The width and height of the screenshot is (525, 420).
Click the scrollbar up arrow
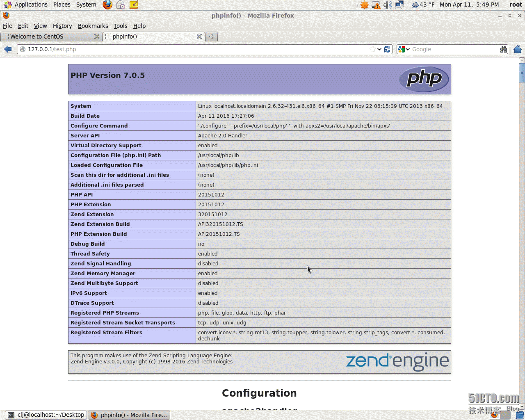coord(522,61)
